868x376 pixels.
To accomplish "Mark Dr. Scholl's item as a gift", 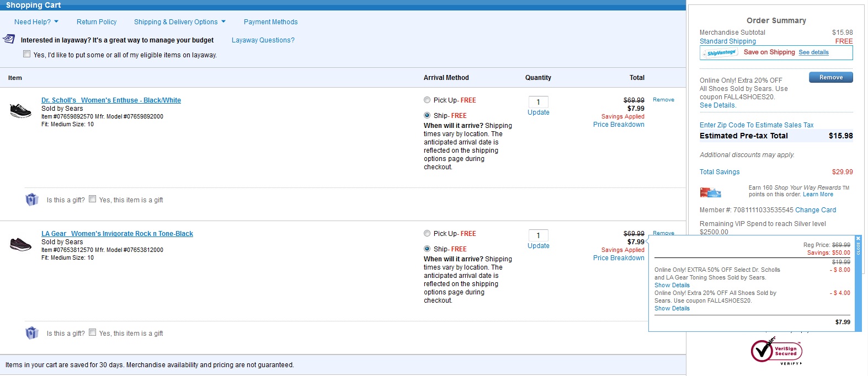I will pyautogui.click(x=93, y=199).
